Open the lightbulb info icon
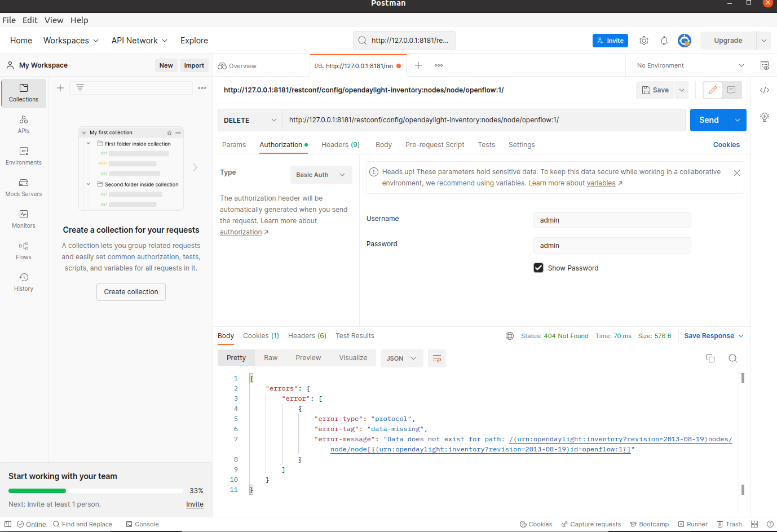This screenshot has width=777, height=532. tap(765, 117)
